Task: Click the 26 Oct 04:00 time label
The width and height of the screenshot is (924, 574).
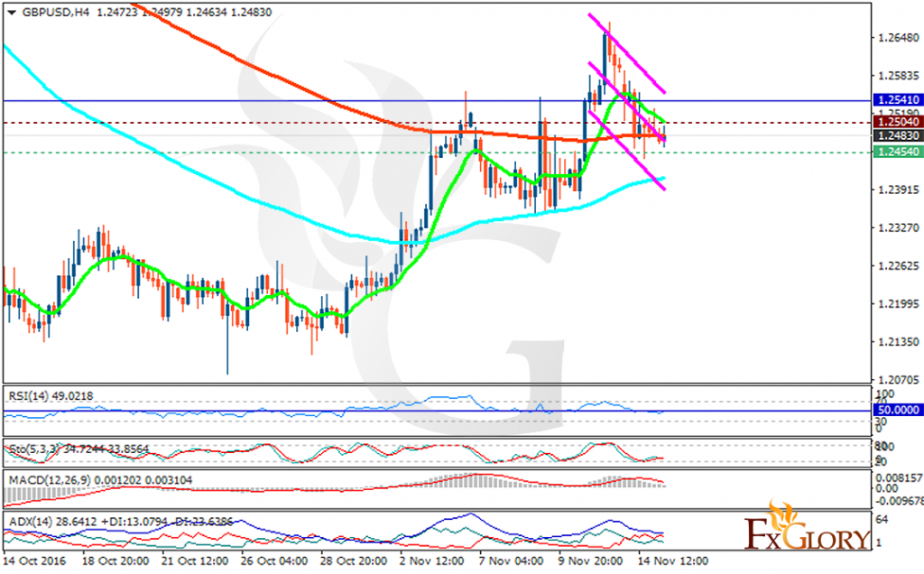Action: click(274, 560)
